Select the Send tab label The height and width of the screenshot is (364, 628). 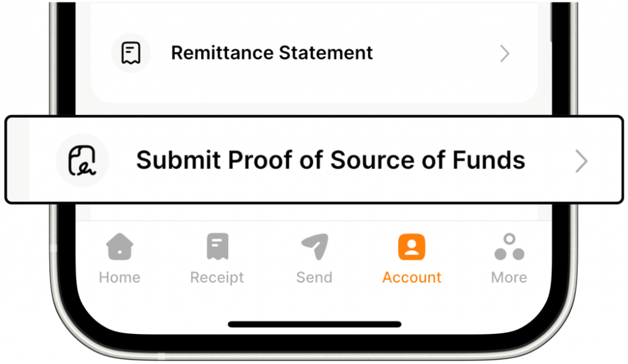(x=315, y=278)
